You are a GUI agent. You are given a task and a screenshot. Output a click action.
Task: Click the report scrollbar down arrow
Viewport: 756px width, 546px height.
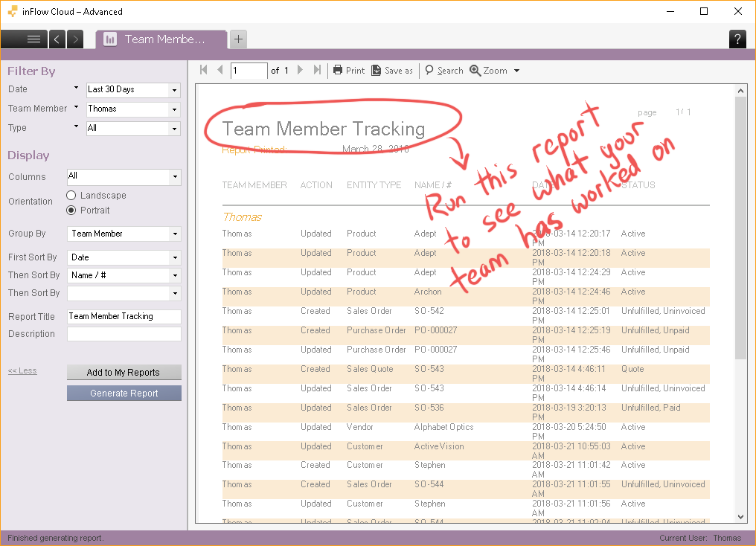[740, 516]
